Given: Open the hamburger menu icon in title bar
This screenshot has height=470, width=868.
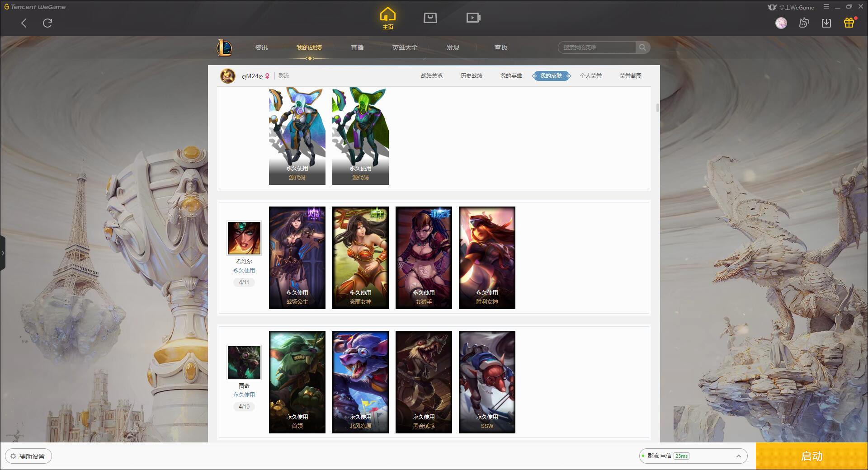Looking at the screenshot, I should point(826,7).
